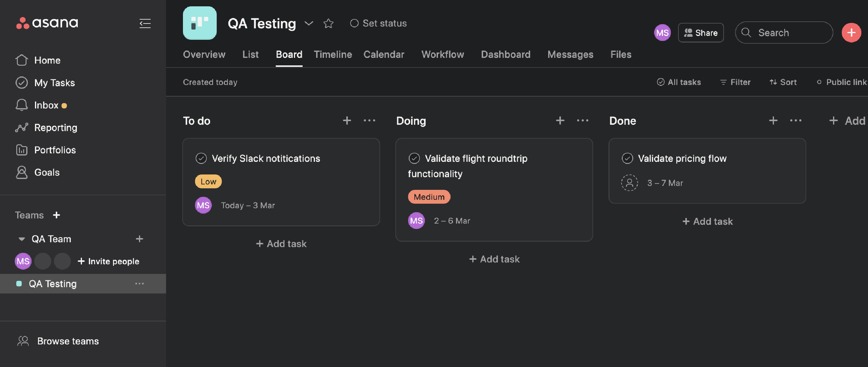
Task: Open the Sort options menu
Action: pos(782,82)
